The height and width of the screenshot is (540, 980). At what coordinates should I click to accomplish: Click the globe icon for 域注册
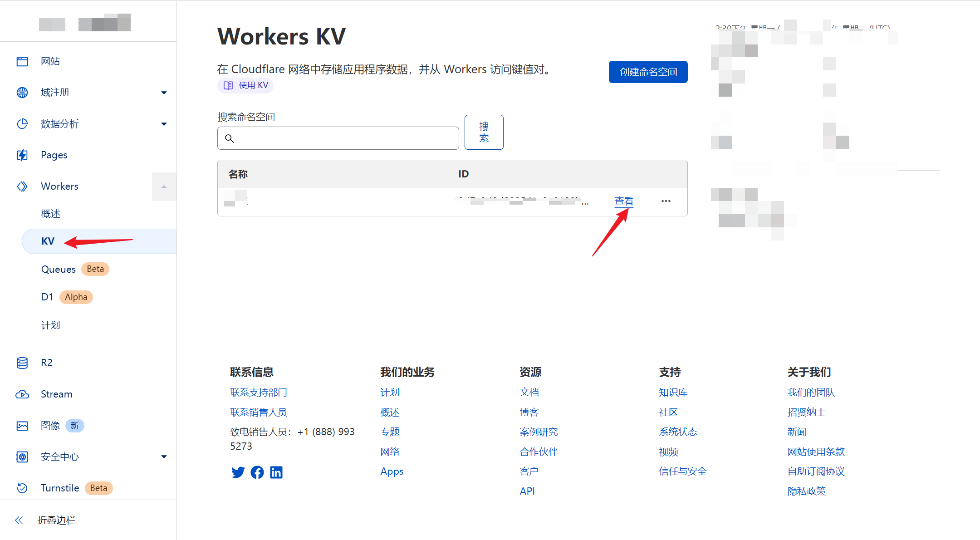[x=22, y=93]
